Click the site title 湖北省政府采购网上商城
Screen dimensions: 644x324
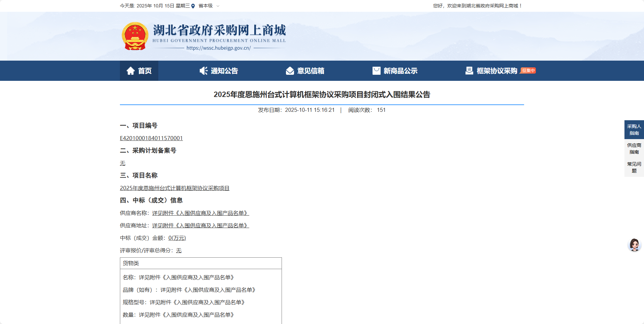pos(219,30)
